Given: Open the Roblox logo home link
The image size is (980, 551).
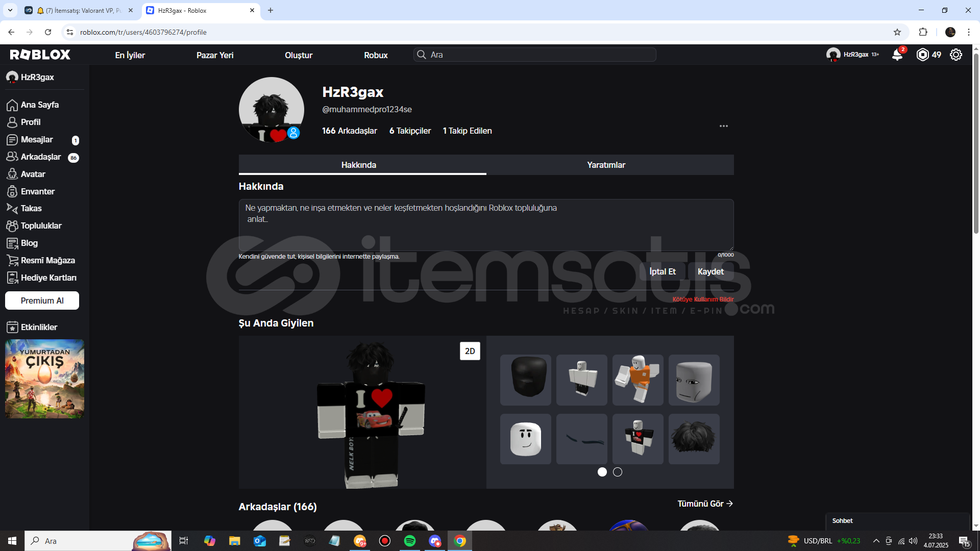Looking at the screenshot, I should point(40,55).
